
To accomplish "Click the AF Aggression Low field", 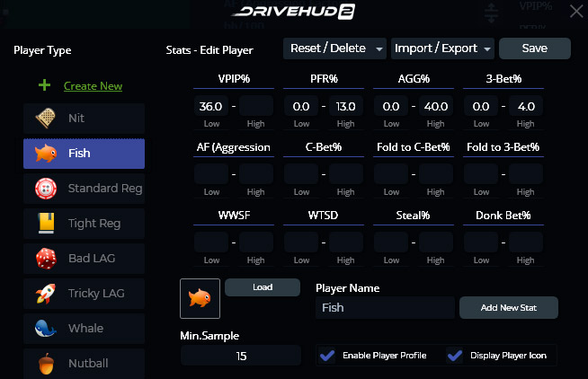I will 211,173.
